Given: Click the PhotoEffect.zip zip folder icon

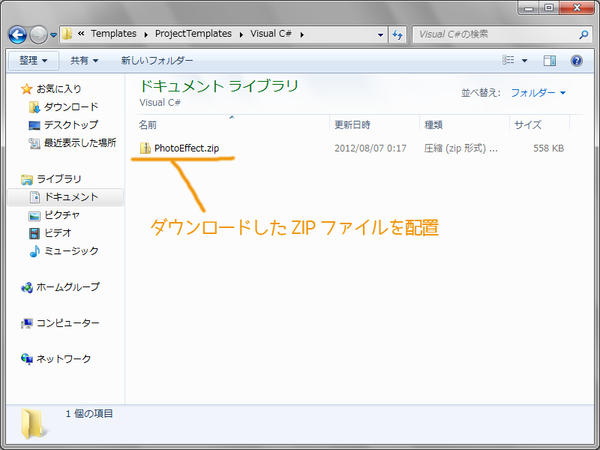Looking at the screenshot, I should pyautogui.click(x=145, y=148).
